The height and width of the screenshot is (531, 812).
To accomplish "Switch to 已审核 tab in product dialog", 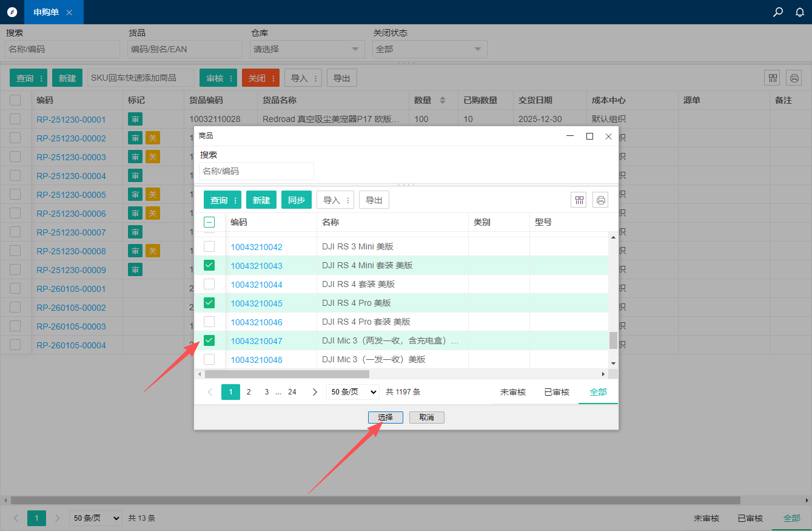I will [x=556, y=392].
